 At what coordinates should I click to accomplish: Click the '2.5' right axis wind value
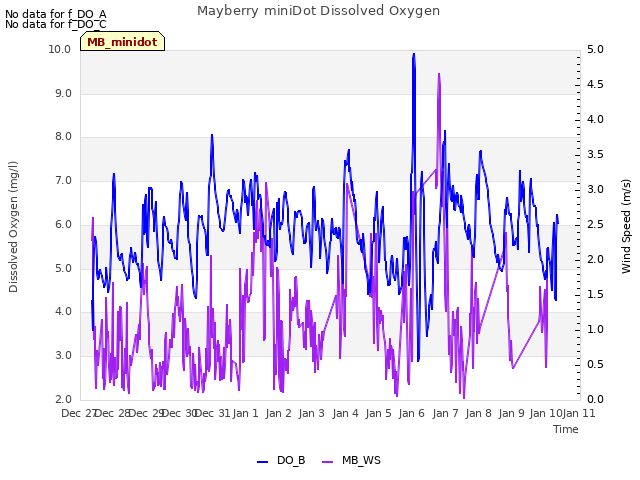pyautogui.click(x=595, y=224)
